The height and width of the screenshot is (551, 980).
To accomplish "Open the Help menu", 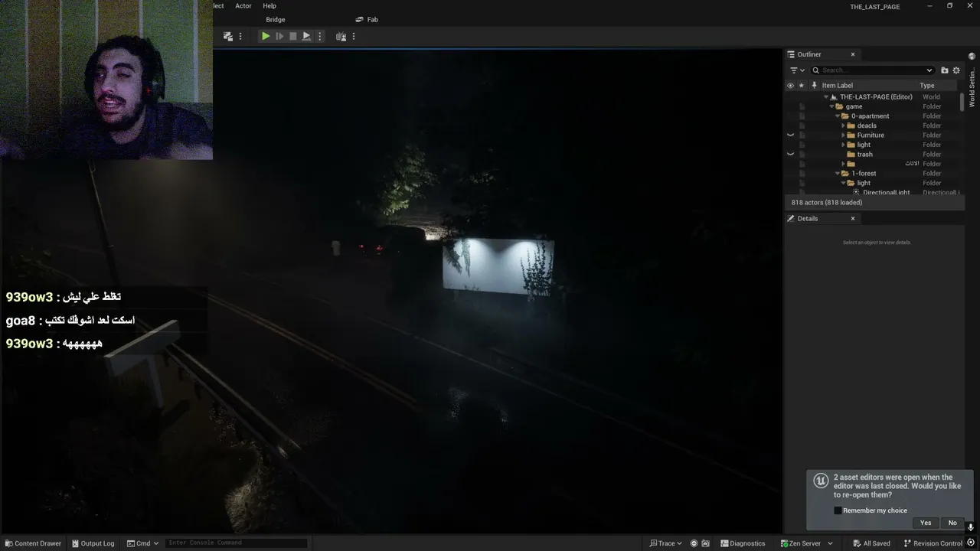I will (x=269, y=6).
